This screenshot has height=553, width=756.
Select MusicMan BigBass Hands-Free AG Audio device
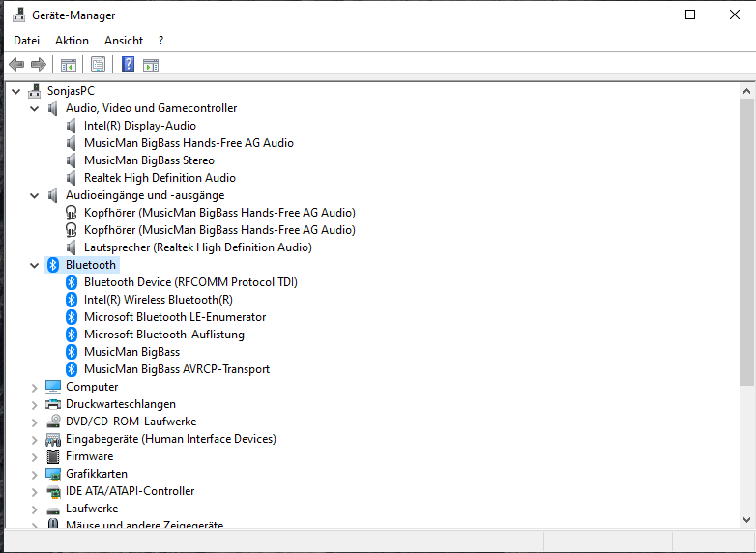click(x=189, y=143)
